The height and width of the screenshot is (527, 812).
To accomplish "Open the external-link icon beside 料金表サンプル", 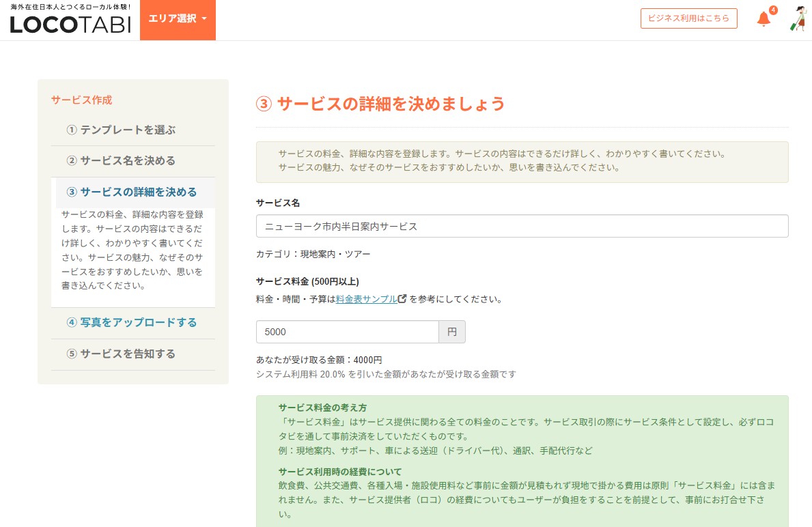I will pyautogui.click(x=402, y=299).
